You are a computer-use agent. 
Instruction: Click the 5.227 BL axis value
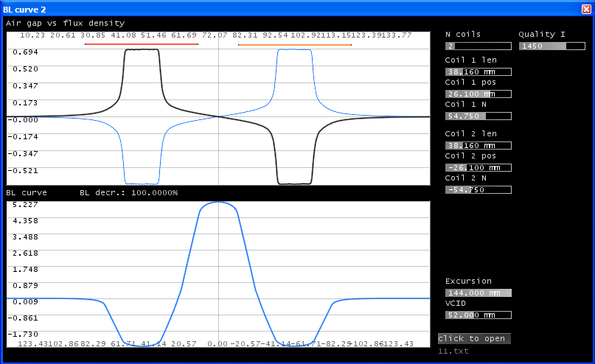(25, 205)
